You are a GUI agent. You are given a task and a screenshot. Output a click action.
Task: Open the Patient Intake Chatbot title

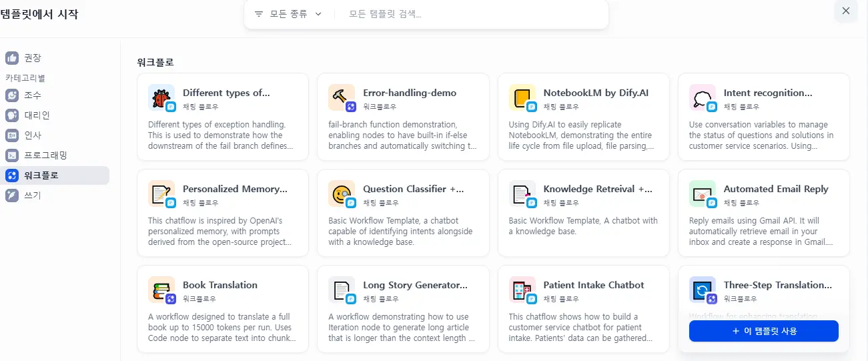pyautogui.click(x=594, y=285)
